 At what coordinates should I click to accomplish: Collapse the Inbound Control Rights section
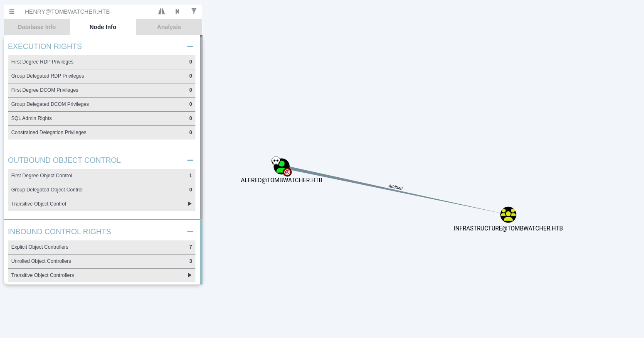coord(190,232)
